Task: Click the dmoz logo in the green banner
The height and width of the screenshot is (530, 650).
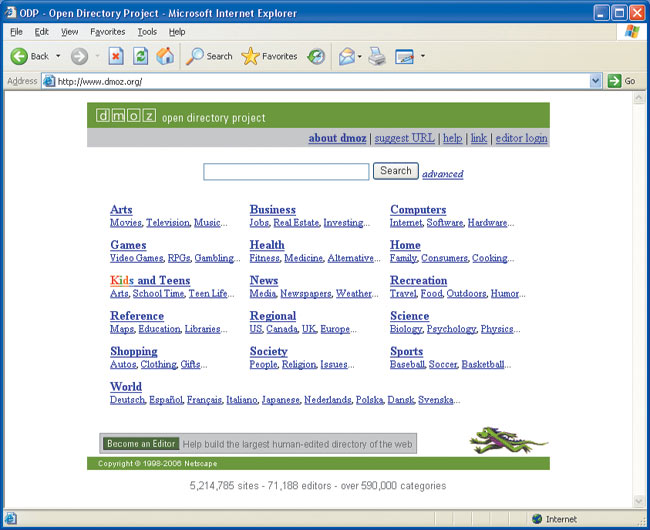Action: (x=126, y=116)
